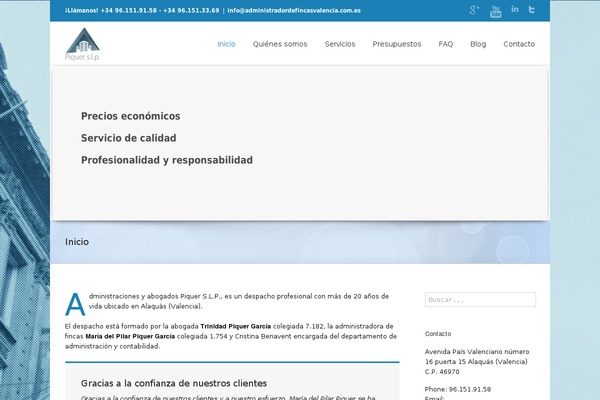Screen dimensions: 600x400
Task: Open the Google Plus social icon
Action: (474, 10)
